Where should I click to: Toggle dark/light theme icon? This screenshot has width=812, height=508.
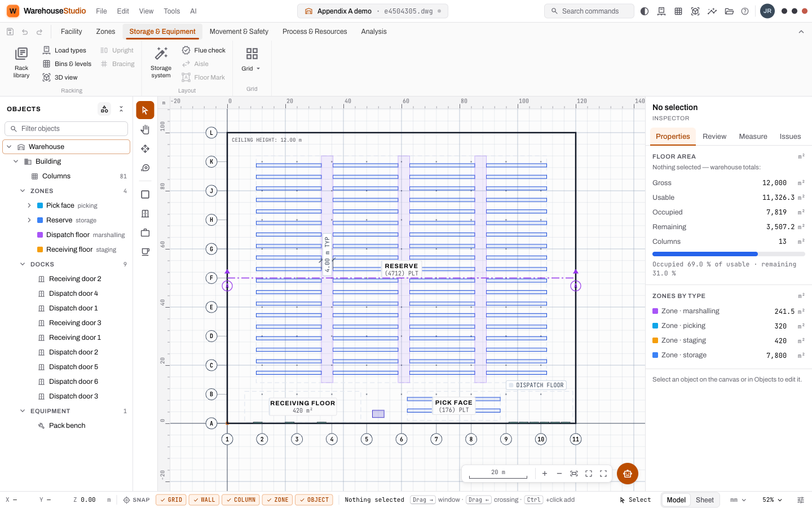tap(645, 11)
